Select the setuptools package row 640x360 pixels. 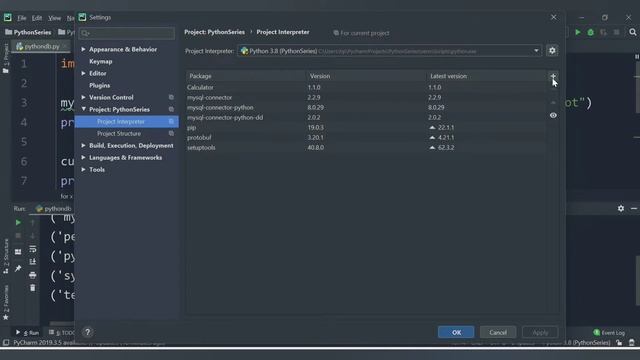[366, 147]
